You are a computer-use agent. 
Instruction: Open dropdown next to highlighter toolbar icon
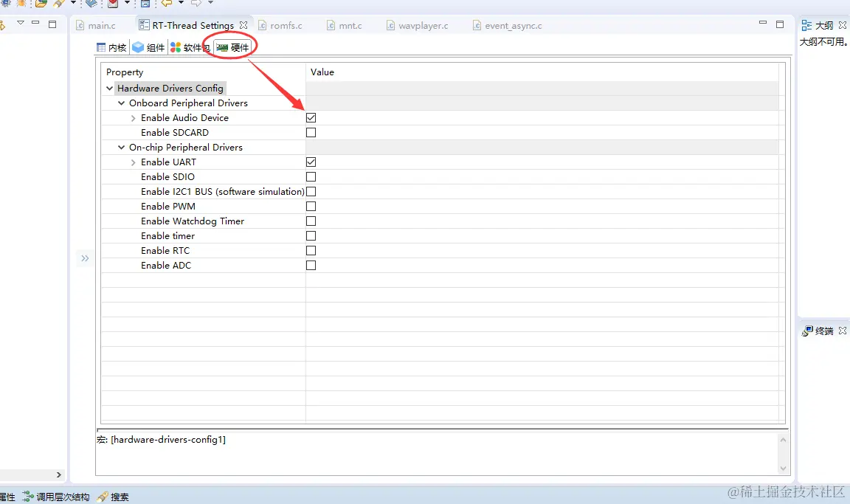click(73, 3)
